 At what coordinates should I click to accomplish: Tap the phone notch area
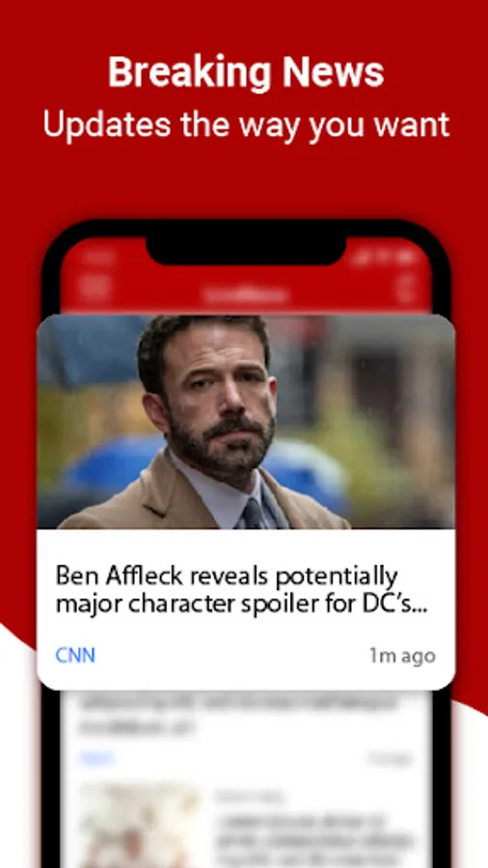tap(246, 250)
